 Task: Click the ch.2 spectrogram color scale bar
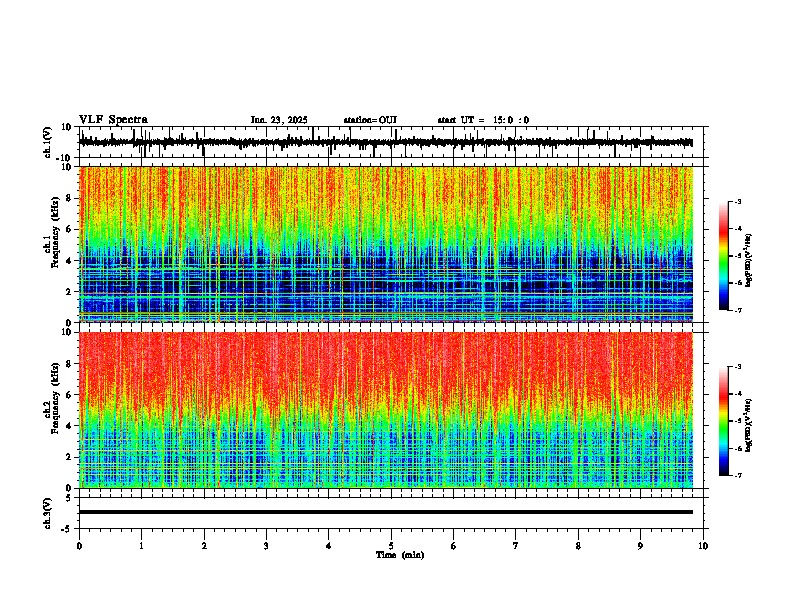pos(724,421)
